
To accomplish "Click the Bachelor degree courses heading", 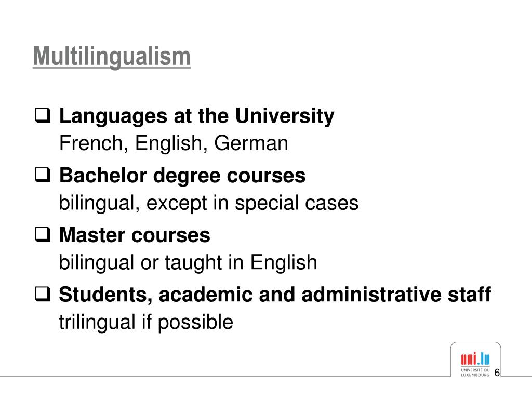I will click(x=182, y=176).
